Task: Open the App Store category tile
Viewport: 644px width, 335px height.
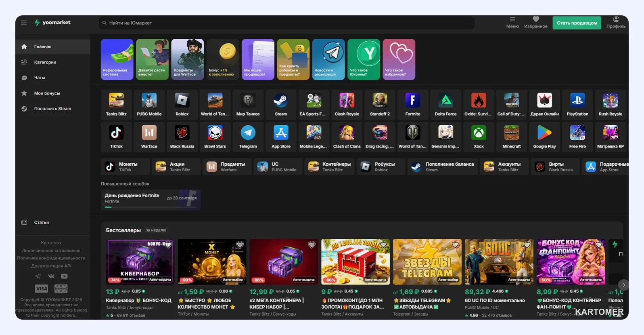Action: [281, 137]
